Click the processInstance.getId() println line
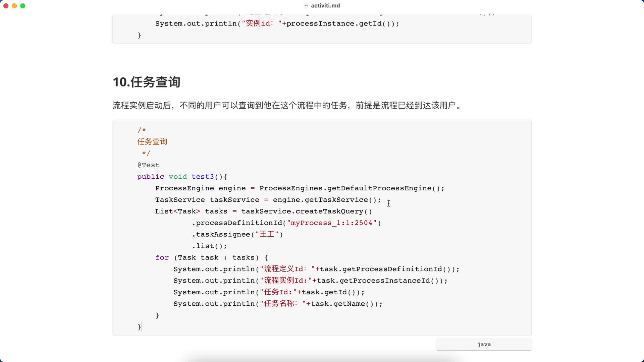Image resolution: width=644 pixels, height=362 pixels. tap(277, 23)
